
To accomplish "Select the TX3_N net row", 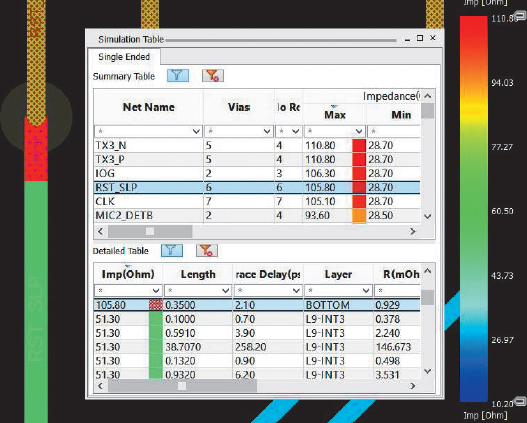I will pyautogui.click(x=257, y=145).
